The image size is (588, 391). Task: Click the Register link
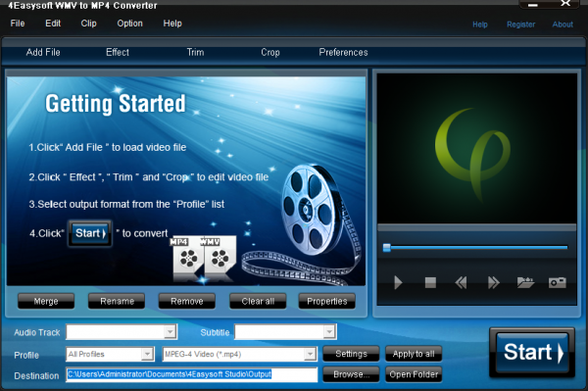point(521,24)
